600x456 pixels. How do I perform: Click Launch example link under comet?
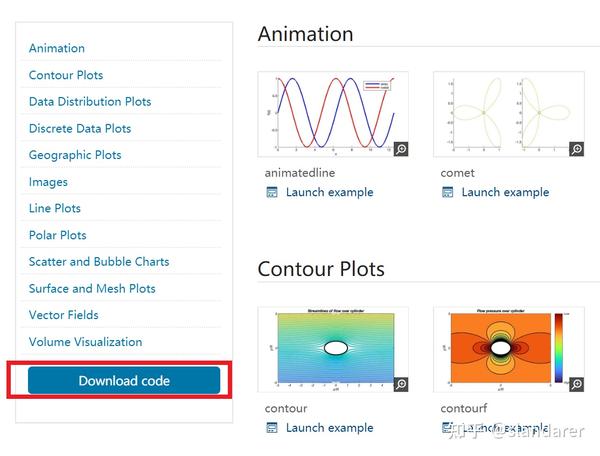pos(505,192)
